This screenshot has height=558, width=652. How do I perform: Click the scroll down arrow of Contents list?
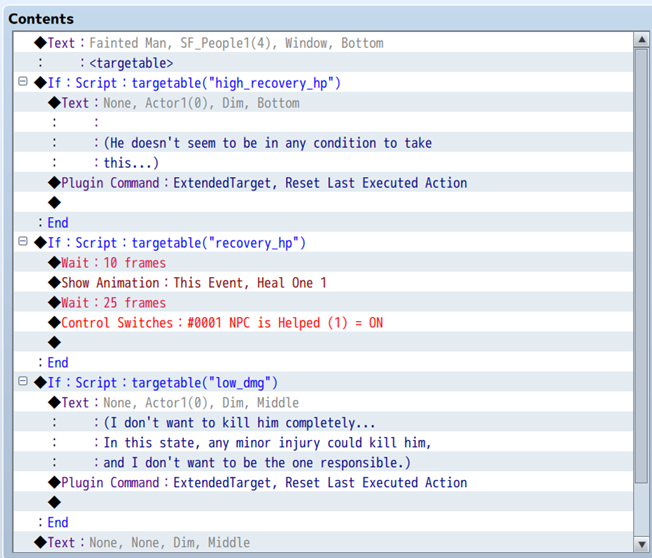tap(642, 543)
